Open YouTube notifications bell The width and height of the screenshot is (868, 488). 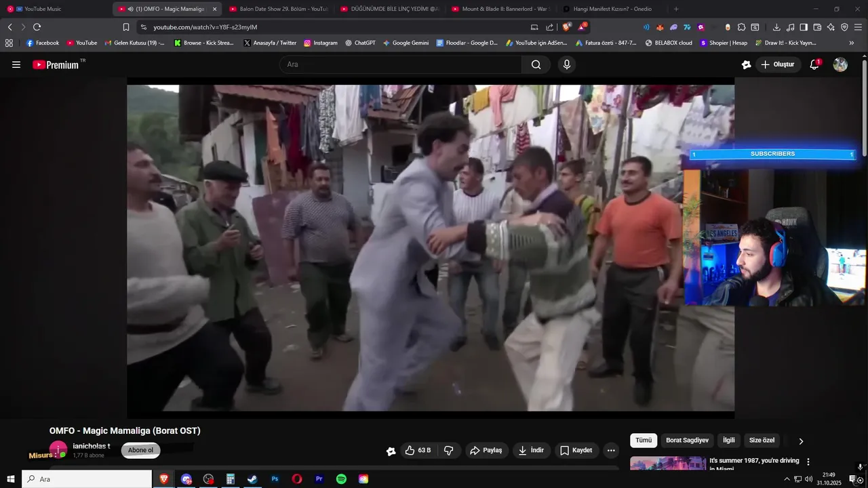pyautogui.click(x=814, y=64)
